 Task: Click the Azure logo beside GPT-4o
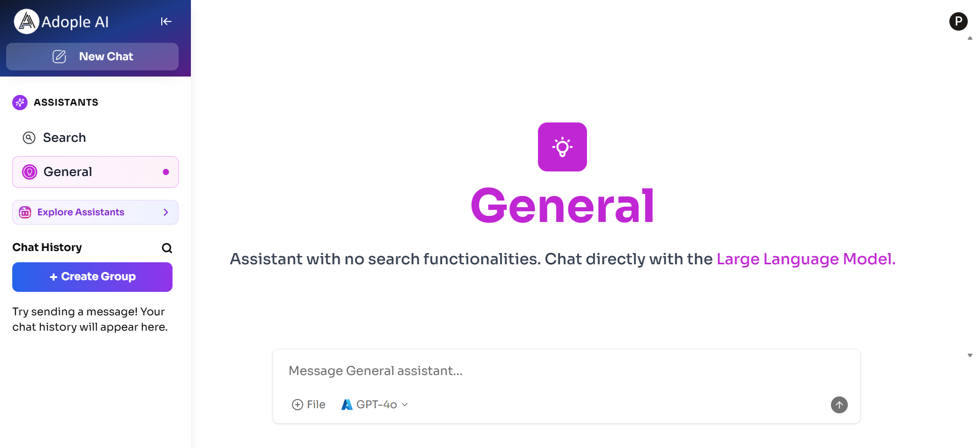coord(347,405)
